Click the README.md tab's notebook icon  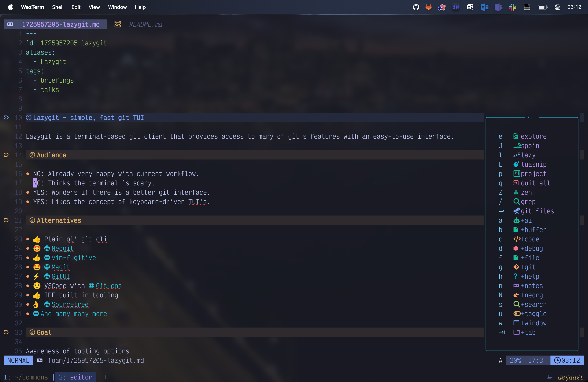118,24
